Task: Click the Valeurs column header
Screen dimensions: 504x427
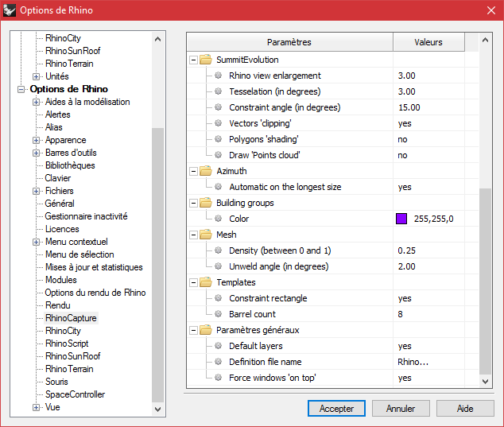Action: point(428,42)
